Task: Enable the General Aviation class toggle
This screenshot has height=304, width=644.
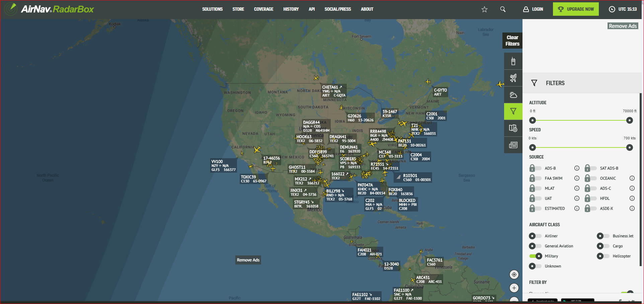Action: 535,246
